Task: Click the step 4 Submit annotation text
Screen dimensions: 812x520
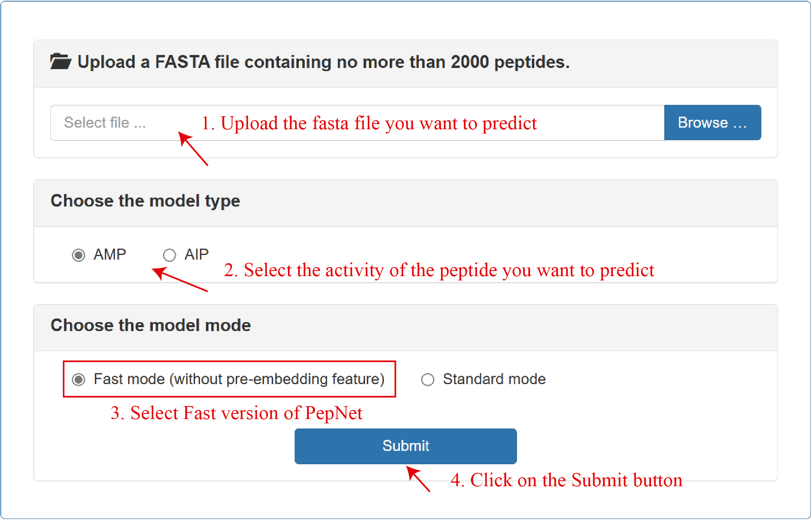Action: point(566,480)
